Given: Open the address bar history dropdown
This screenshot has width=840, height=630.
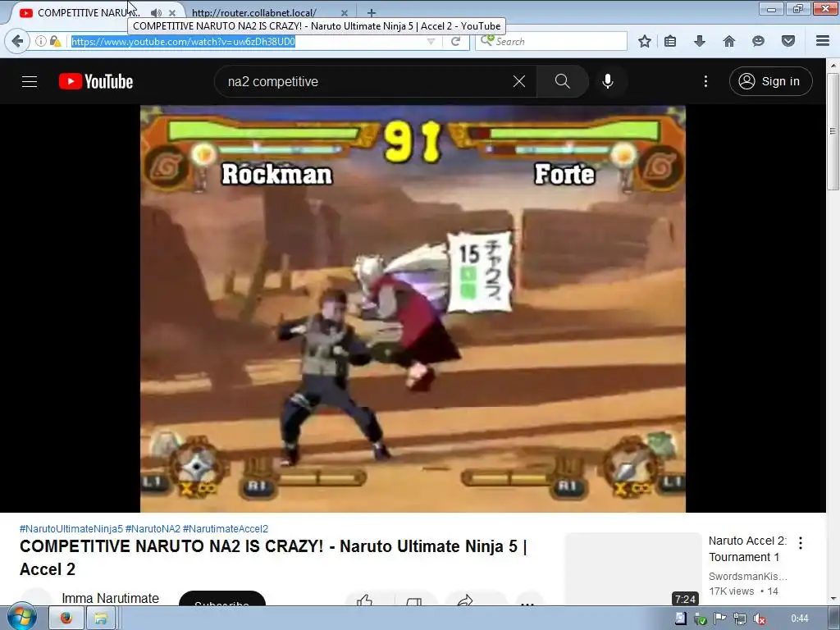Looking at the screenshot, I should coord(431,41).
